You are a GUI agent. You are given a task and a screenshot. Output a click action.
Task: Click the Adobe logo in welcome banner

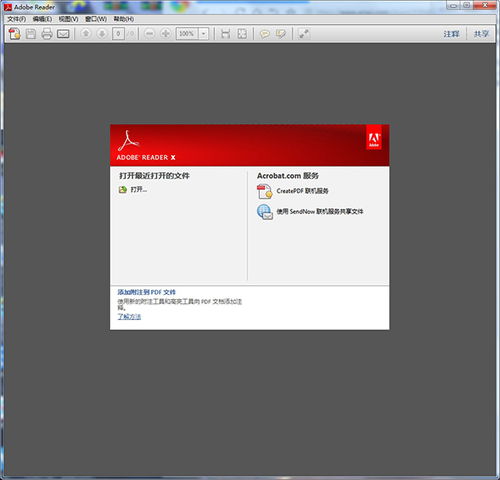click(x=374, y=138)
